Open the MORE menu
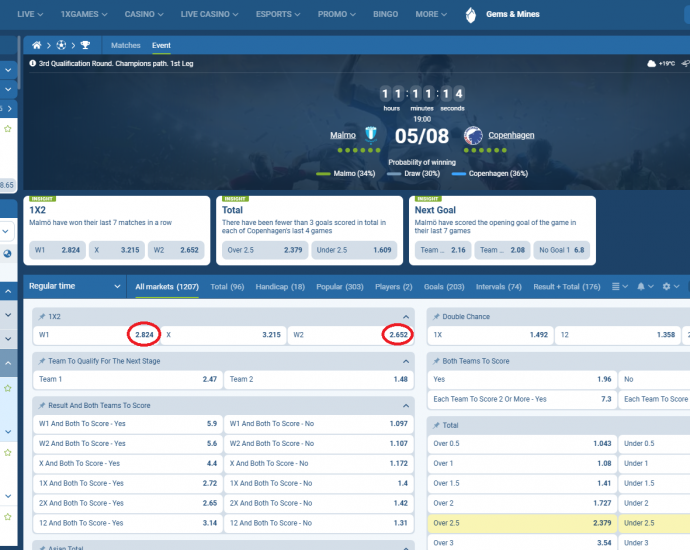 click(x=431, y=15)
